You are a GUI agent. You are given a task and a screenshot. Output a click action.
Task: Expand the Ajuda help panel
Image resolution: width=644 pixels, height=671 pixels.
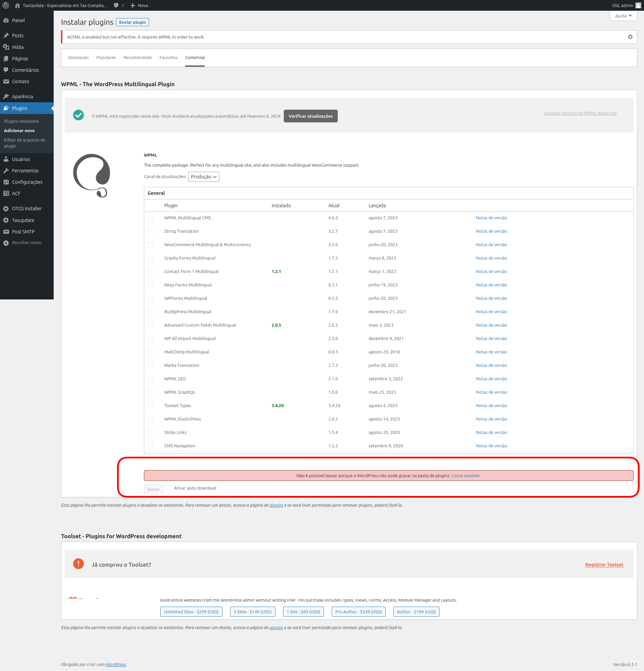coord(623,16)
